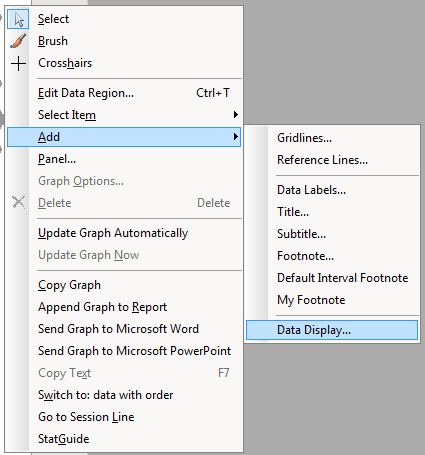Select the arrow pointer Select tool icon

coord(18,19)
